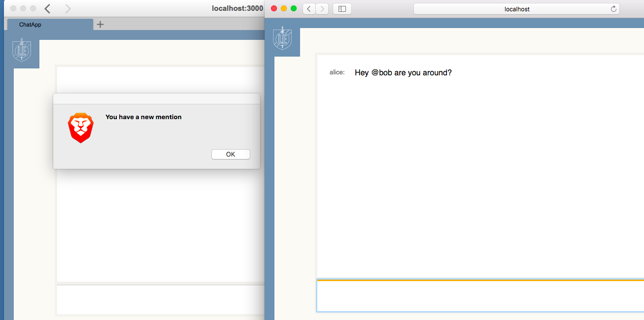Image resolution: width=644 pixels, height=320 pixels.
Task: Focus the Safari localhost address bar
Action: [x=516, y=9]
